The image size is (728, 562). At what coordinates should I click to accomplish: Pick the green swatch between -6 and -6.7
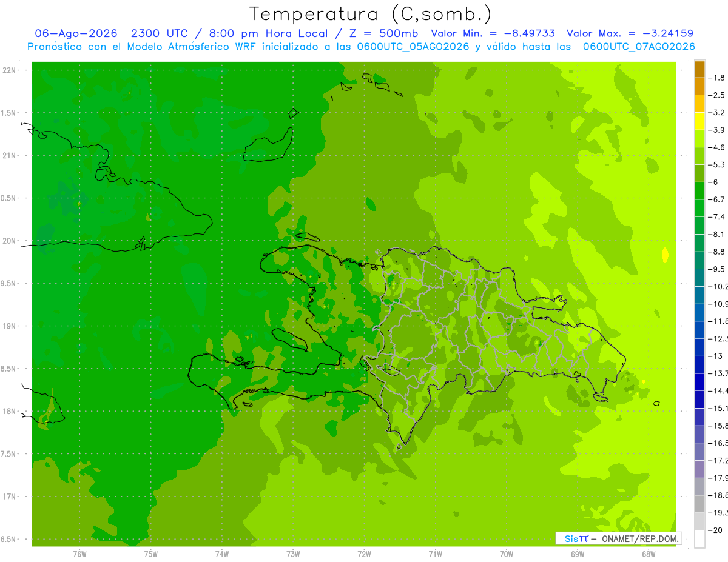699,191
